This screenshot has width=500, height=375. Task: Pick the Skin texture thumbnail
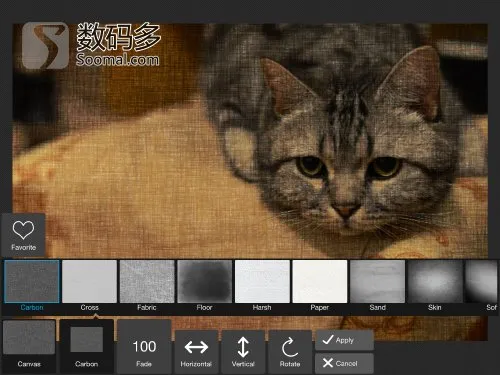[x=435, y=282]
